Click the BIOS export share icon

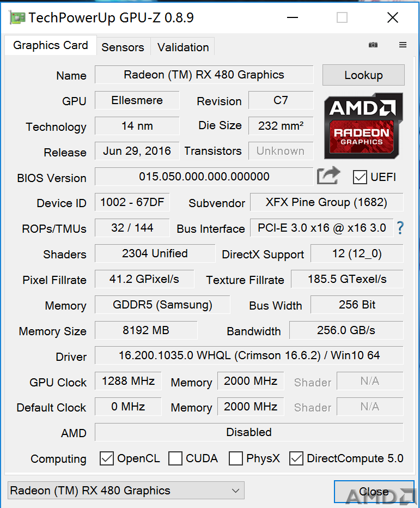[328, 176]
